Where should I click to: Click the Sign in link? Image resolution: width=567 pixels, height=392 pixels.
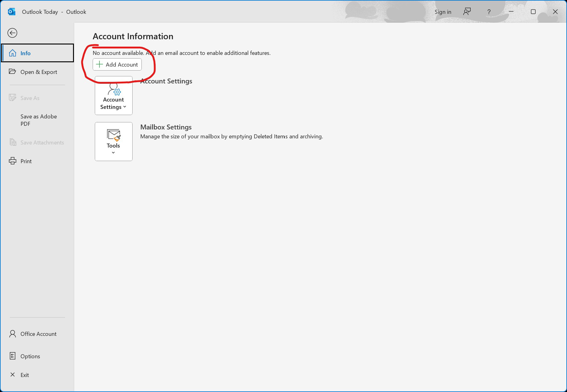(443, 12)
